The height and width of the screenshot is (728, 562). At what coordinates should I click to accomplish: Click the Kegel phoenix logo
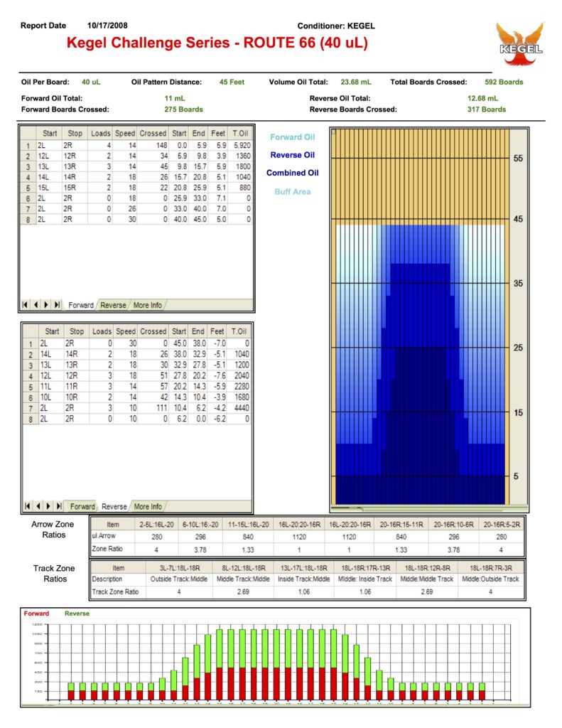click(x=520, y=43)
